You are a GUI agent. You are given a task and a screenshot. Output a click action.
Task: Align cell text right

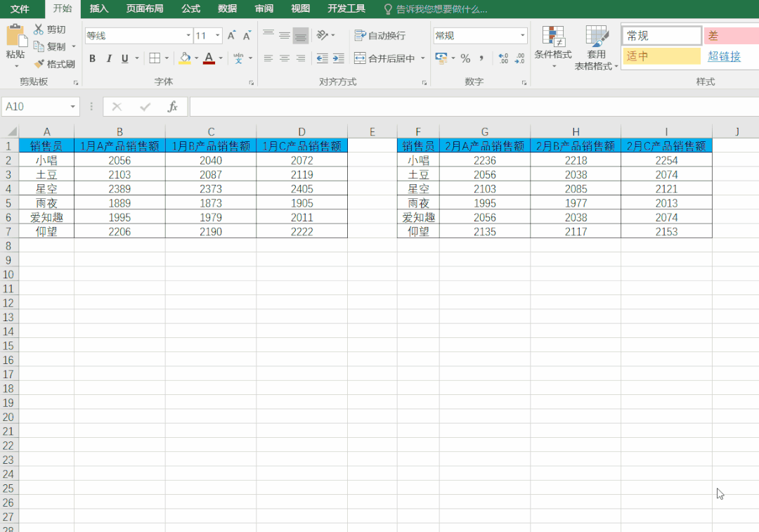[x=301, y=58]
